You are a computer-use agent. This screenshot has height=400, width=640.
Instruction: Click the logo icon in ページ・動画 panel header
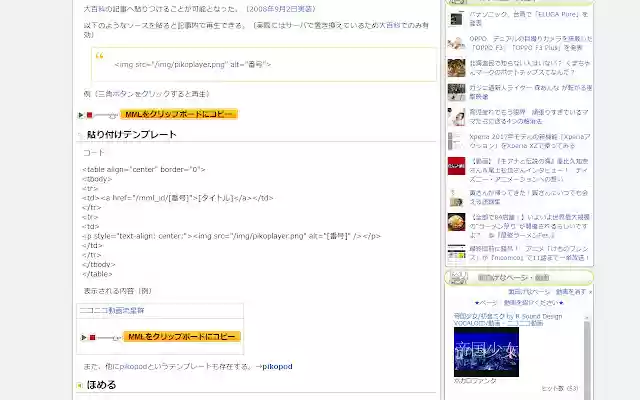[458, 278]
